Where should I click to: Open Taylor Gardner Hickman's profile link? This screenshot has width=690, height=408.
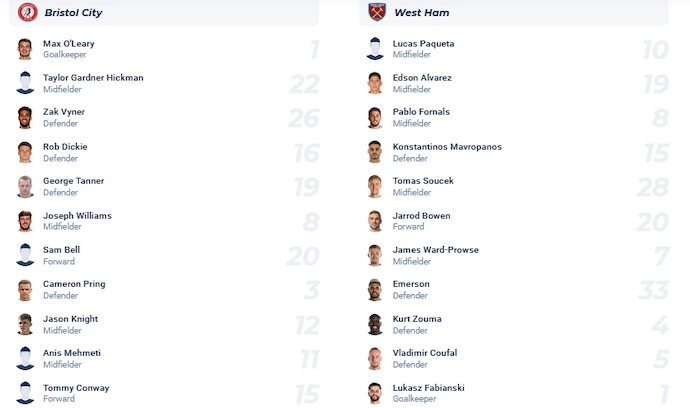tap(93, 78)
